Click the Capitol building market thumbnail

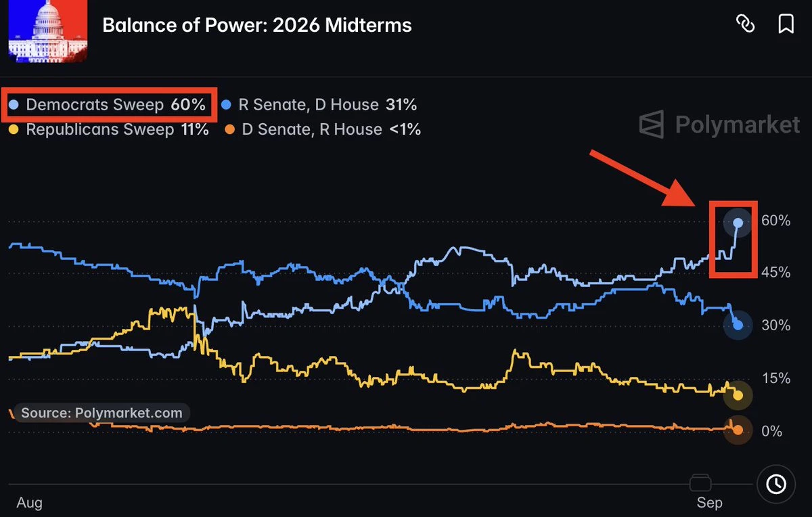click(47, 30)
